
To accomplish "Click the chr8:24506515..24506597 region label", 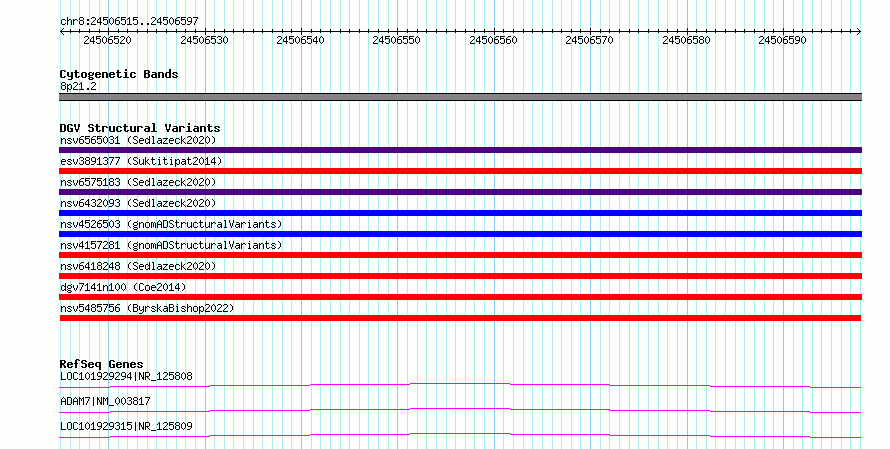I will click(x=129, y=21).
